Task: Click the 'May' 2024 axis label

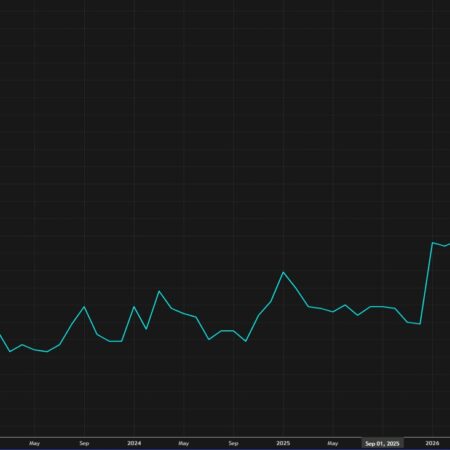Action: click(183, 443)
